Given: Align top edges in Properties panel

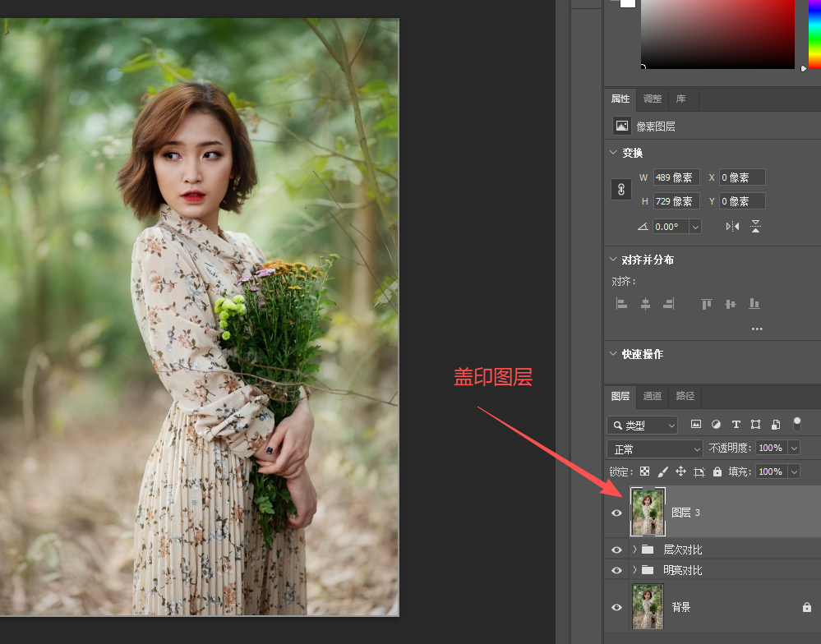Looking at the screenshot, I should (x=707, y=303).
